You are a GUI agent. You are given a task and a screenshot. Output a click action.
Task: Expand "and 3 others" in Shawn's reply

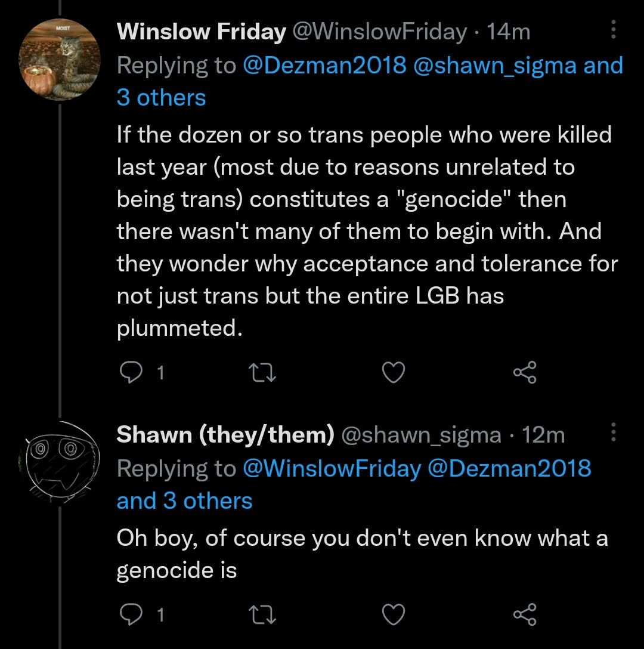tap(184, 501)
